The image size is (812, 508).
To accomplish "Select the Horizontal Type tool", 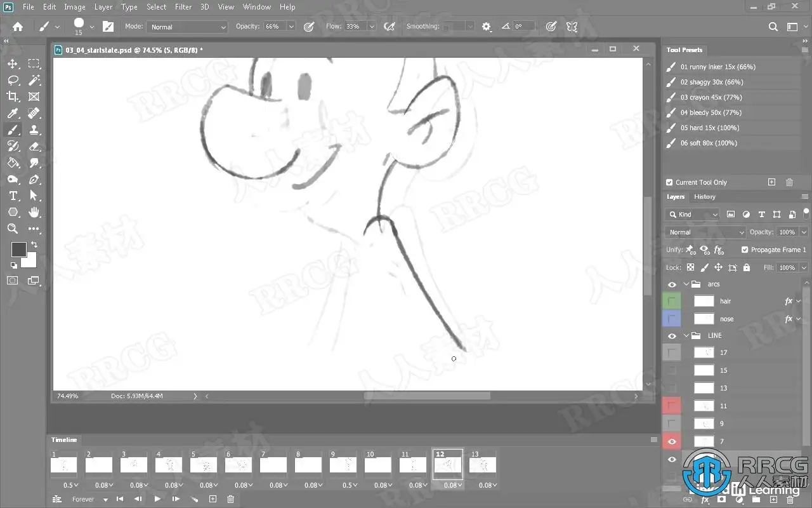I will [x=13, y=196].
